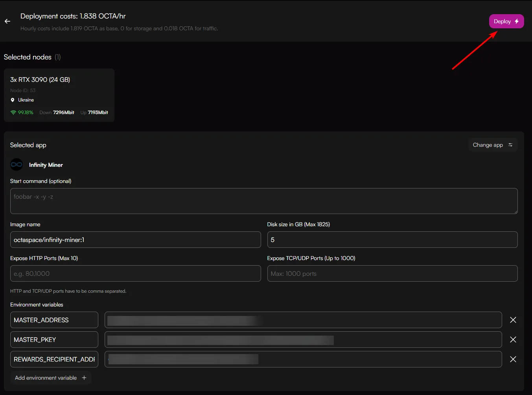Image resolution: width=532 pixels, height=395 pixels.
Task: Click the Expose TCP/UDP Ports field
Action: click(392, 273)
